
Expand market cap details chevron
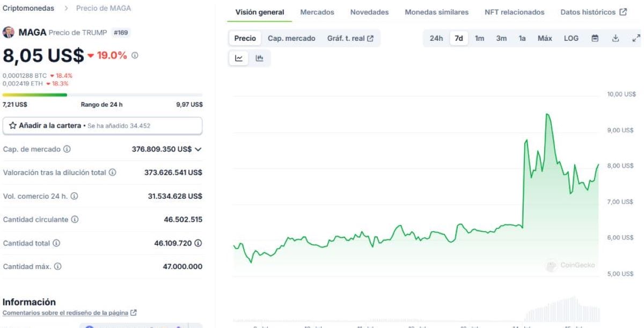pyautogui.click(x=198, y=149)
